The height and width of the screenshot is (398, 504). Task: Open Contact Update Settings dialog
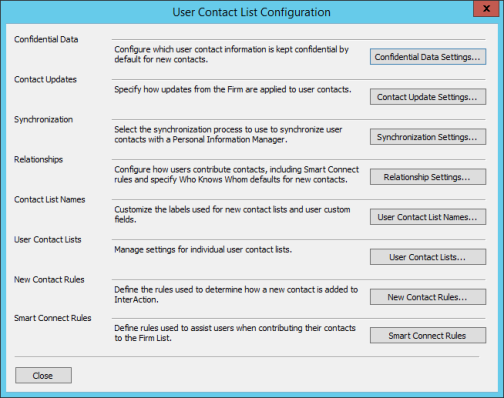click(428, 97)
